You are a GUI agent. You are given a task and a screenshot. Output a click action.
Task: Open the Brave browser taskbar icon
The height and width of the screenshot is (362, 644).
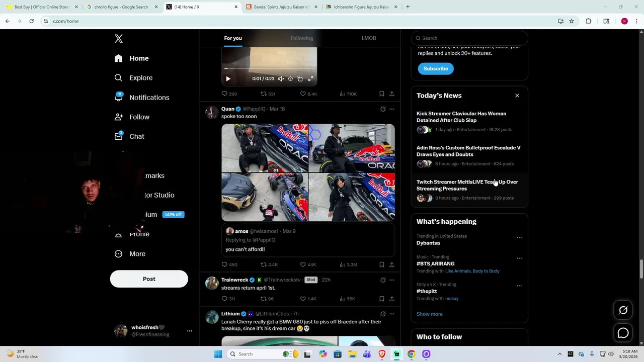coord(382,354)
